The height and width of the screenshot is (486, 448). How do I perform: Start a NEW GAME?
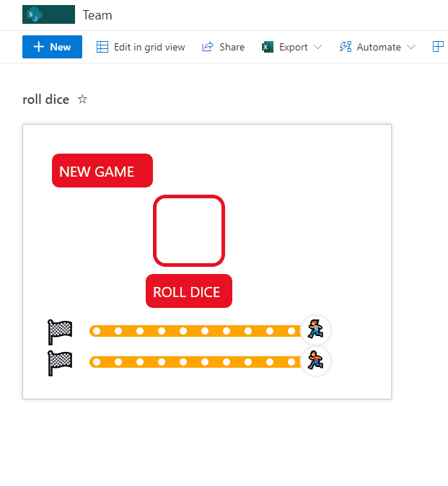(102, 170)
